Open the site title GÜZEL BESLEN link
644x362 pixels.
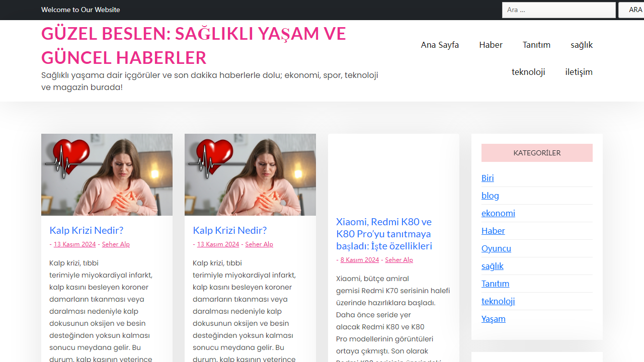click(x=194, y=45)
